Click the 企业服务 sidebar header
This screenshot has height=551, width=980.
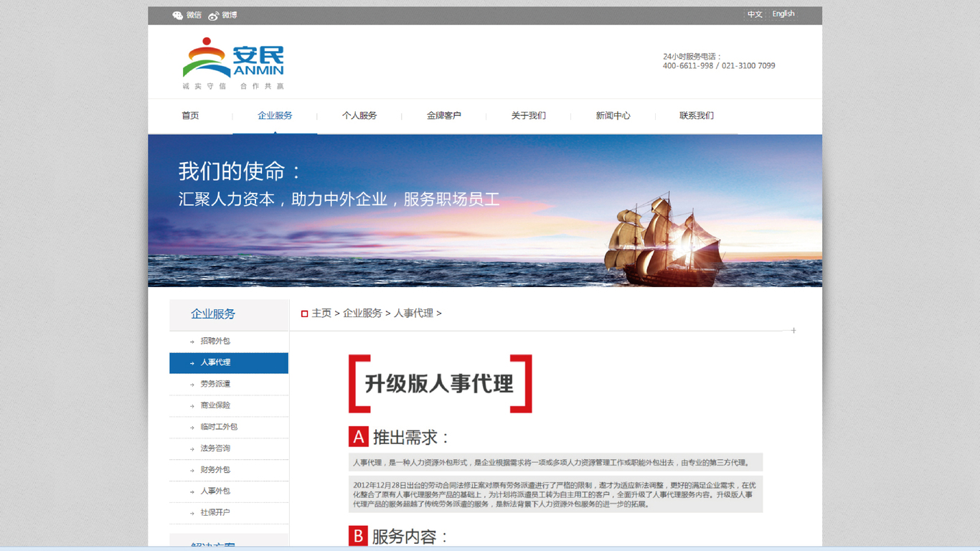coord(229,314)
